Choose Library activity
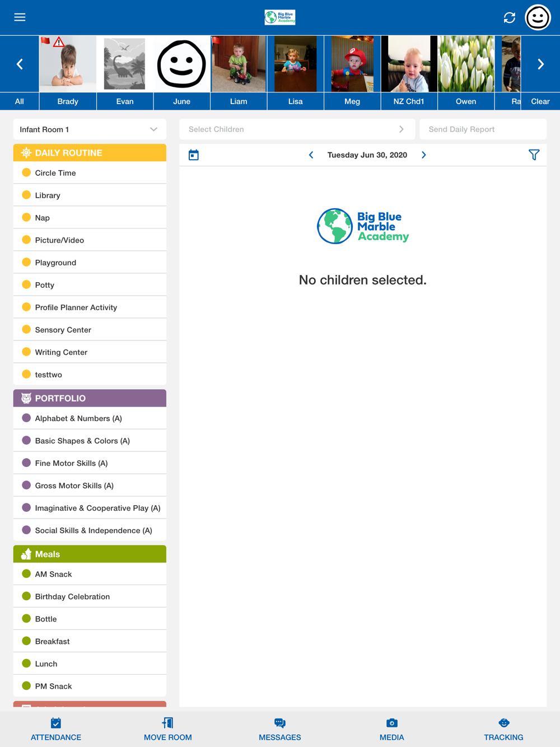Screen dimensions: 560x747 (90, 195)
